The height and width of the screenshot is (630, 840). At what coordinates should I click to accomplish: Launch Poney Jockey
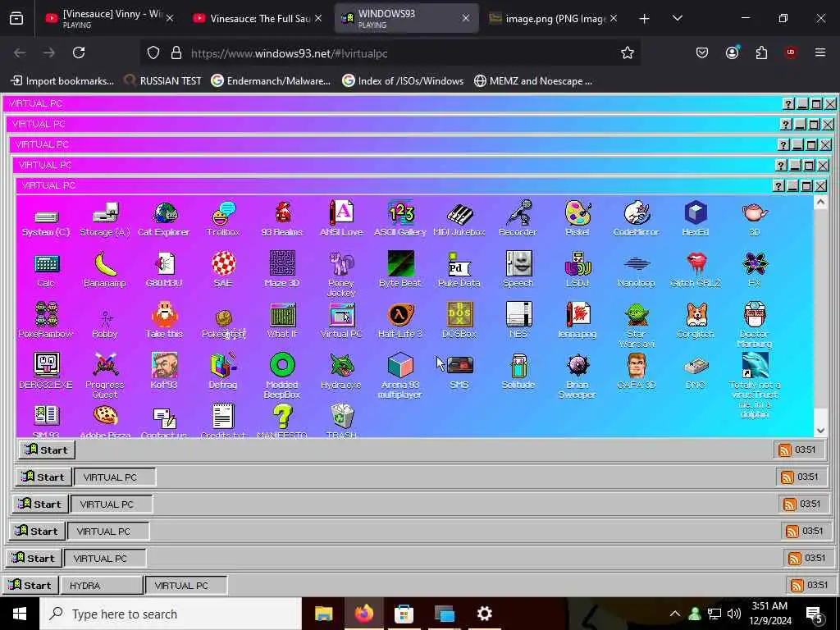click(341, 274)
